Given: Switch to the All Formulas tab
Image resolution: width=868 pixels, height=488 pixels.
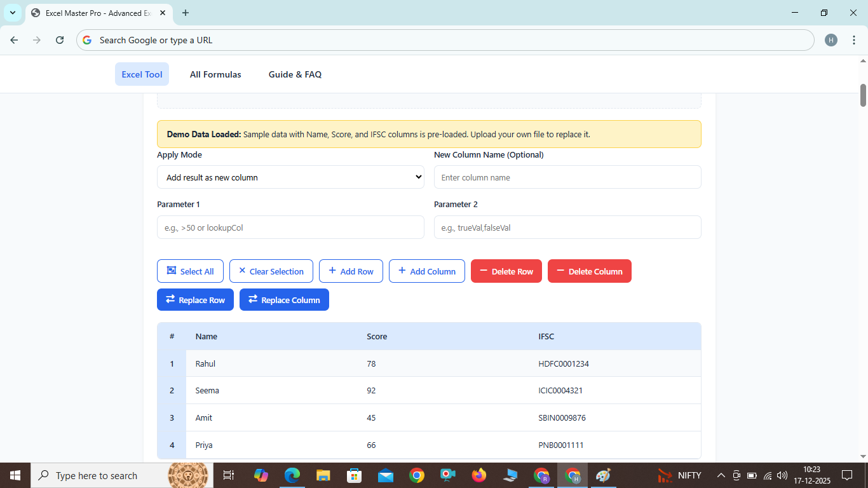Looking at the screenshot, I should [x=215, y=74].
